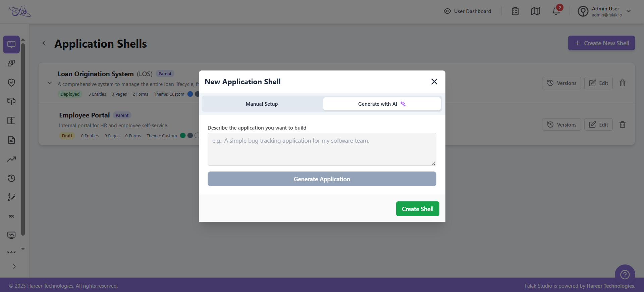Click the blue theme color swatch

pyautogui.click(x=190, y=94)
